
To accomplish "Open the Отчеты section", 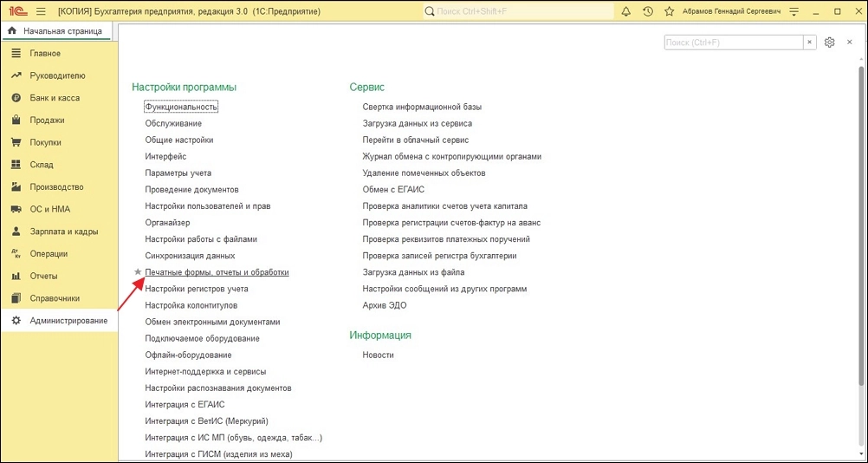I will click(59, 277).
